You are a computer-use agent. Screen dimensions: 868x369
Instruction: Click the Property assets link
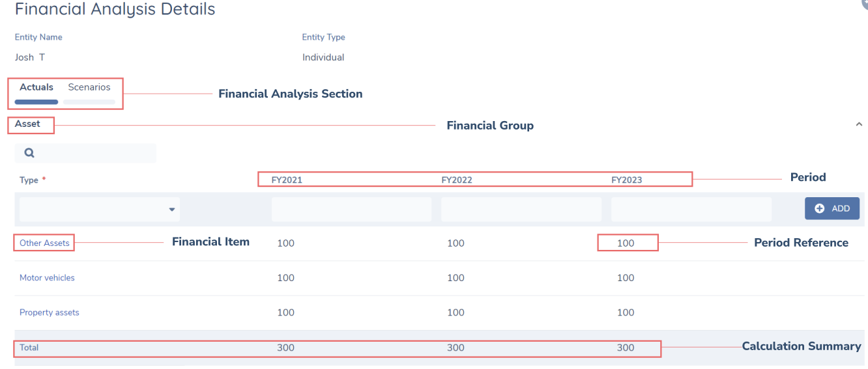[50, 312]
